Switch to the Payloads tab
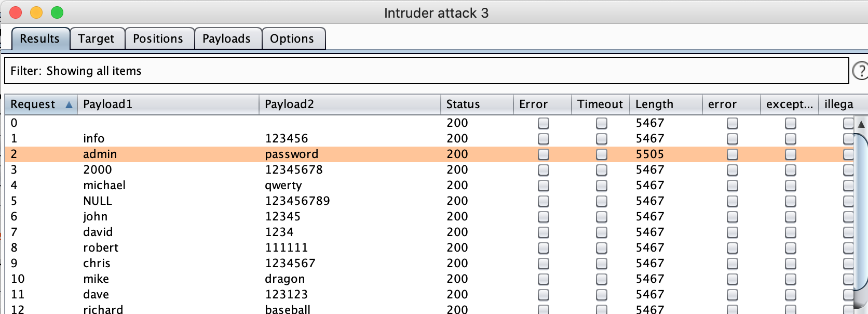This screenshot has width=868, height=314. click(x=227, y=38)
